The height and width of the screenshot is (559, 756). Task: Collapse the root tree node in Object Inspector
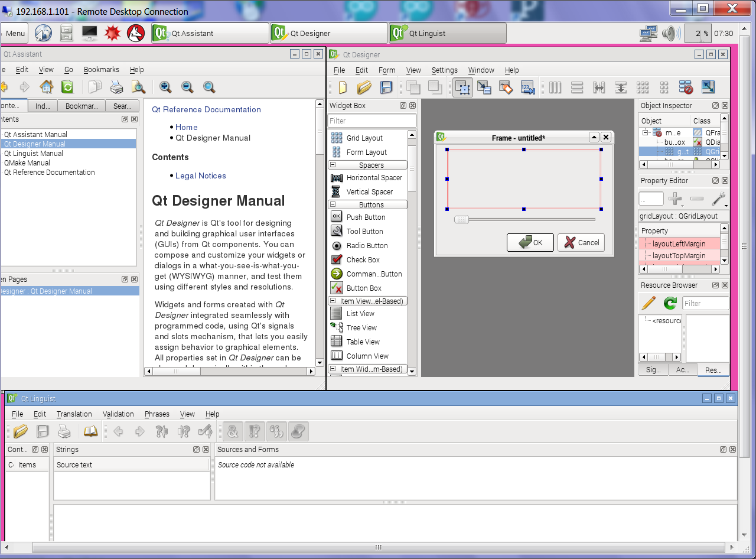tap(646, 133)
